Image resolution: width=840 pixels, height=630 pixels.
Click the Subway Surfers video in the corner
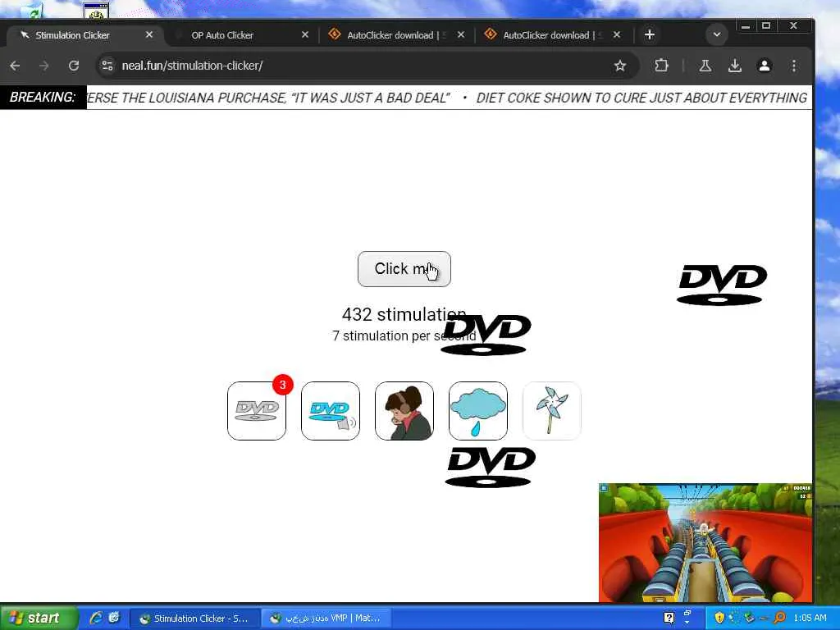tap(705, 543)
